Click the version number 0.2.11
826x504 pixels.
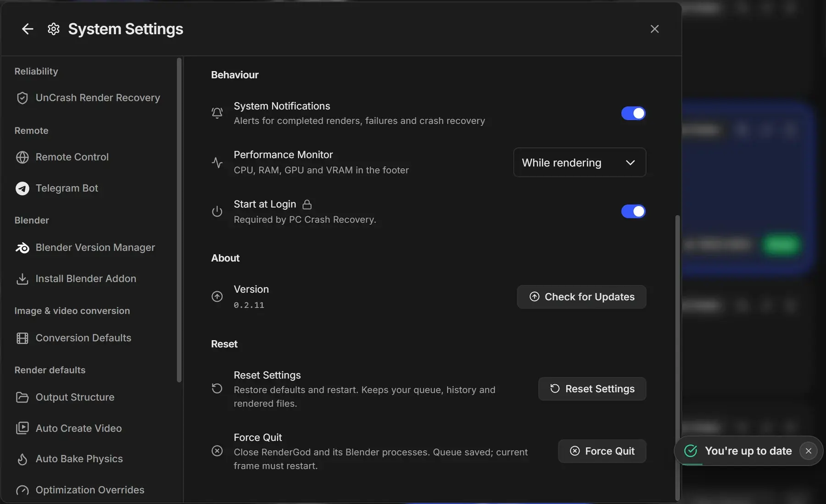point(249,305)
